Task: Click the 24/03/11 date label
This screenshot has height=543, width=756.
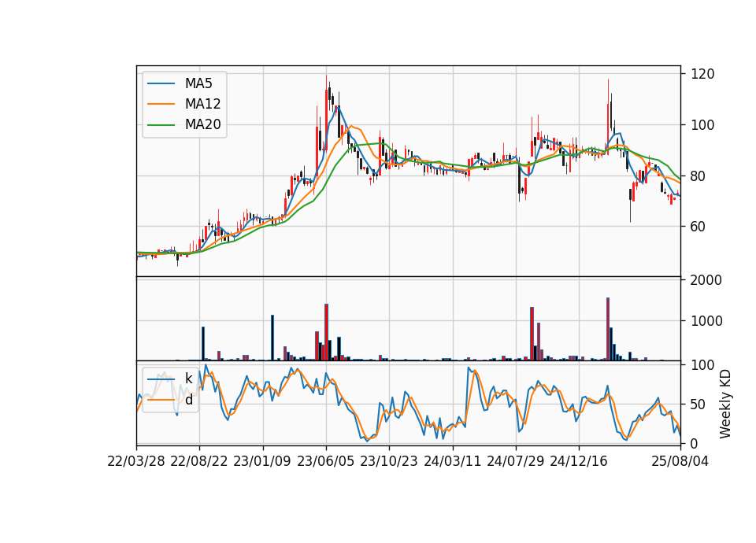Action: (452, 461)
